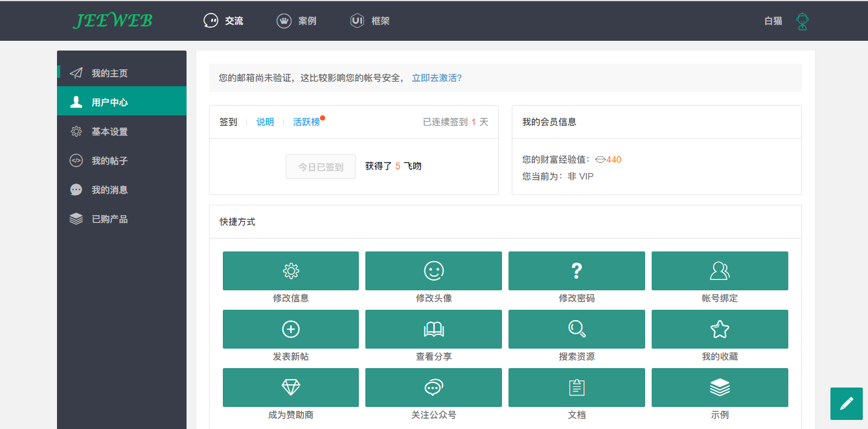Click the JEEWEB logo
The image size is (868, 429).
pyautogui.click(x=113, y=21)
